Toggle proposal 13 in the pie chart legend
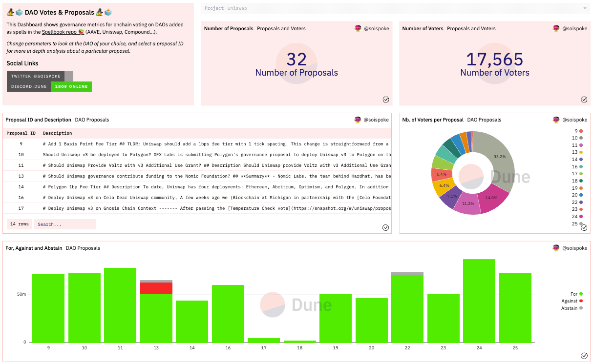 577,152
